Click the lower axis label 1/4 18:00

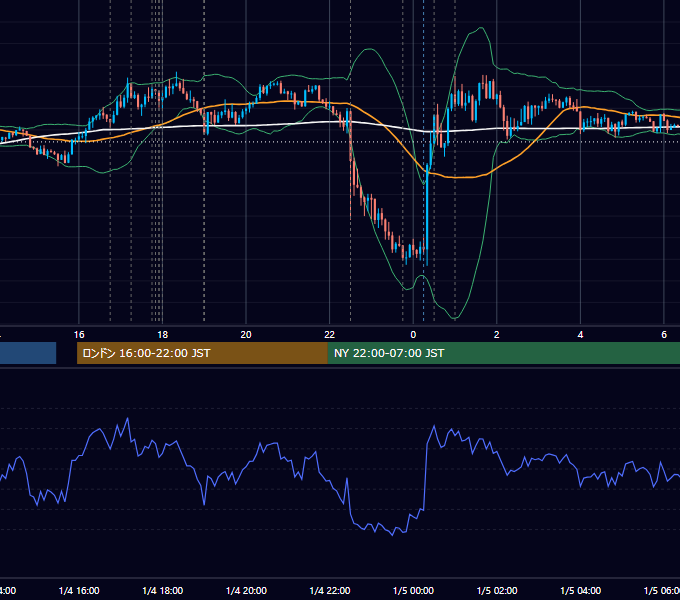(163, 590)
